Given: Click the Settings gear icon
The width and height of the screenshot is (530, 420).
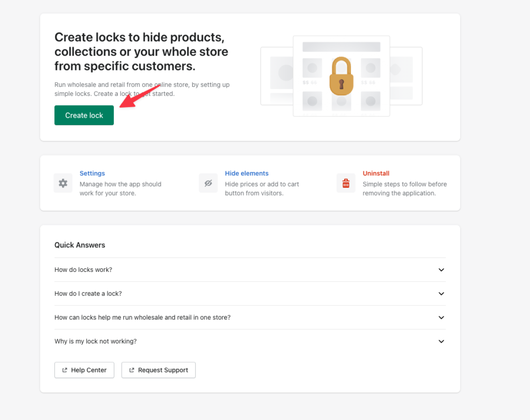Looking at the screenshot, I should click(63, 183).
